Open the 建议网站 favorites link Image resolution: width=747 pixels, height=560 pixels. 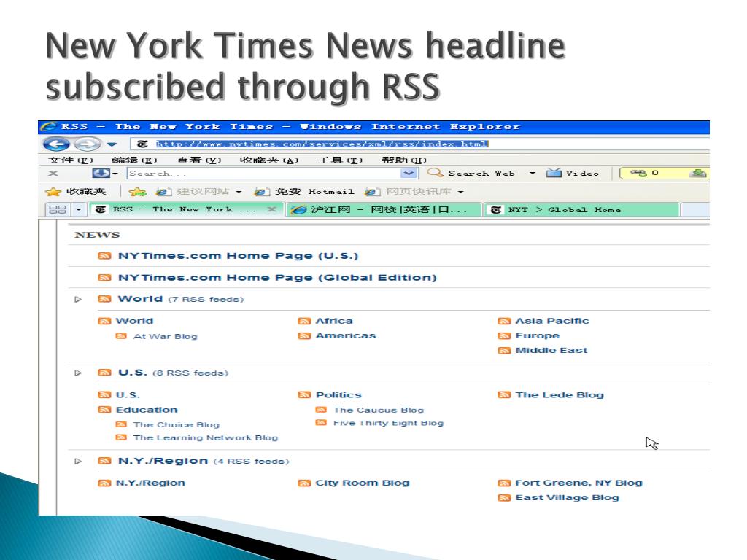point(193,192)
